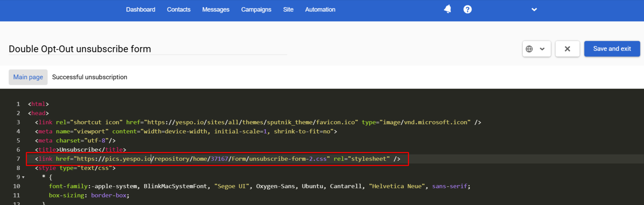Image resolution: width=644 pixels, height=205 pixels.
Task: Click line number 7 in gutter
Action: (18, 159)
